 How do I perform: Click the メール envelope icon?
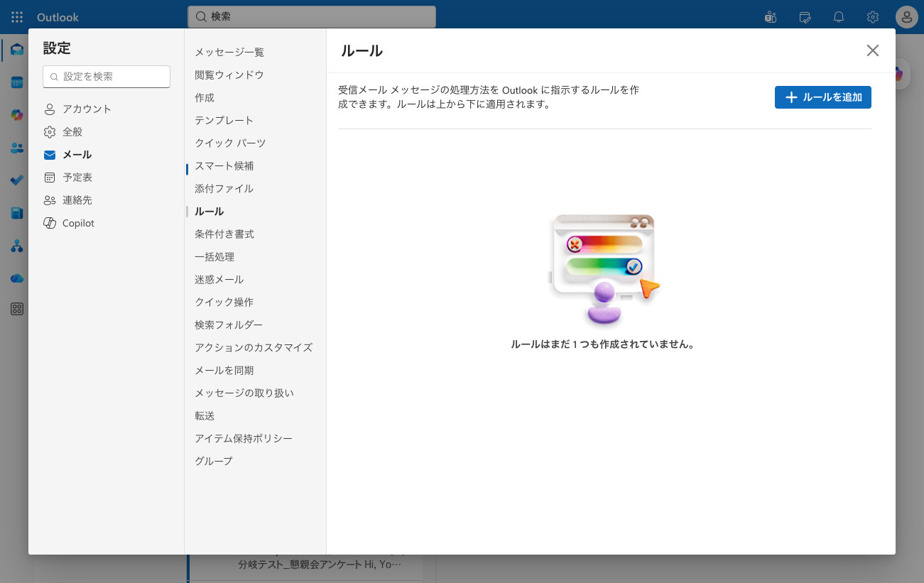click(x=50, y=155)
